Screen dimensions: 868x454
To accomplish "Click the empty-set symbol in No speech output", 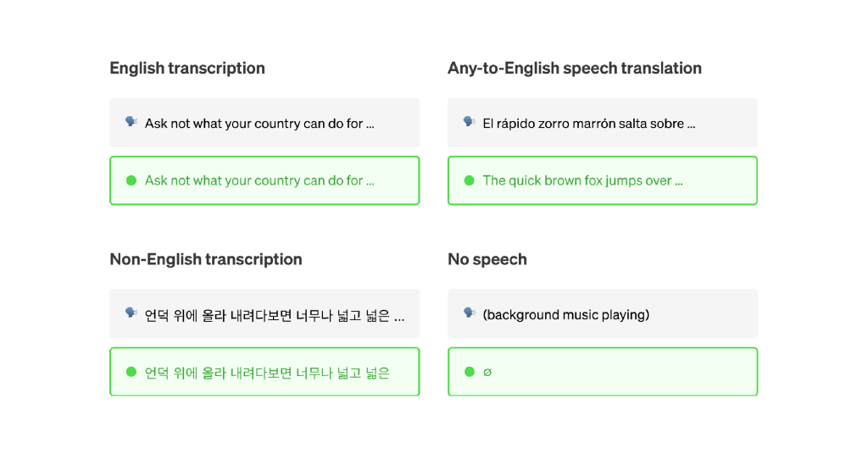I will tap(487, 372).
